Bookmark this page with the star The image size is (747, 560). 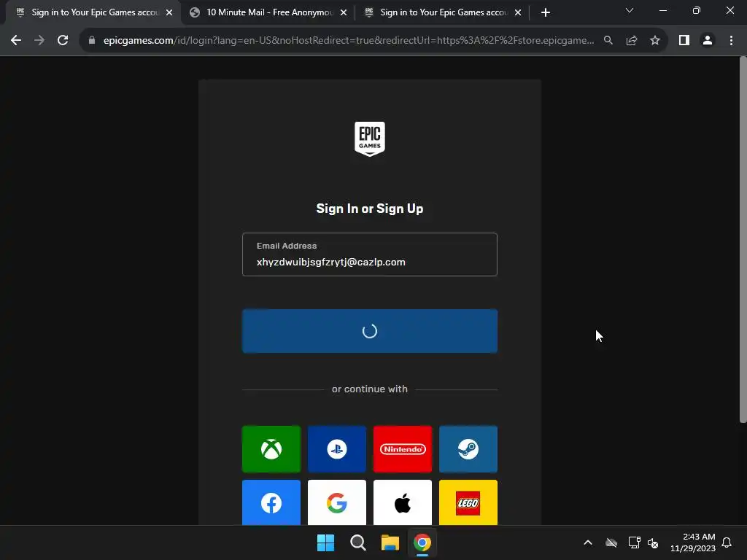click(655, 41)
